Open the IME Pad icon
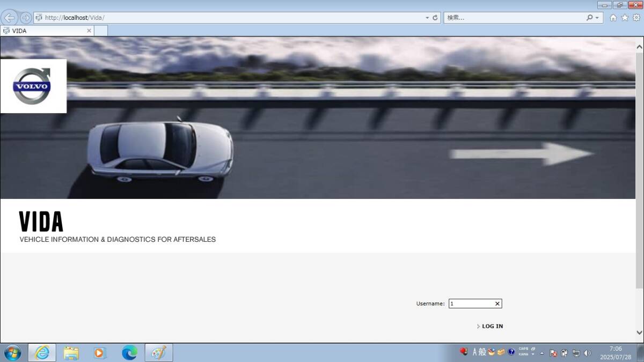 [x=491, y=352]
